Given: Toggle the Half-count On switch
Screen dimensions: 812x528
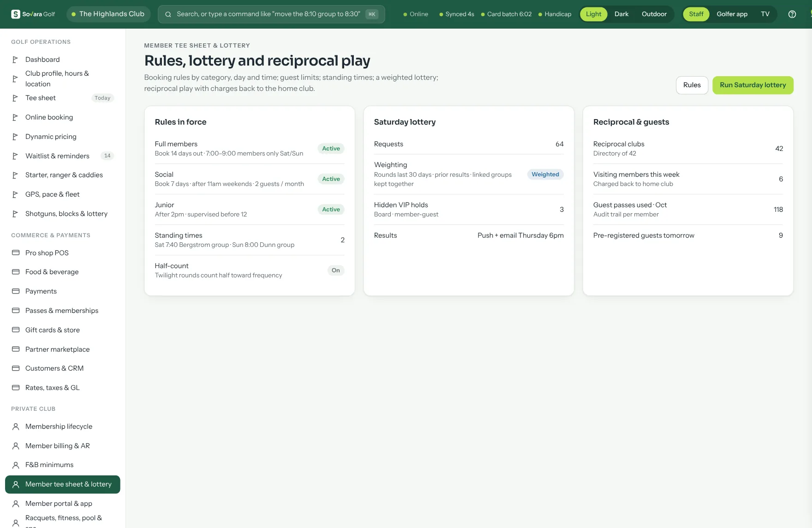Looking at the screenshot, I should coord(336,270).
